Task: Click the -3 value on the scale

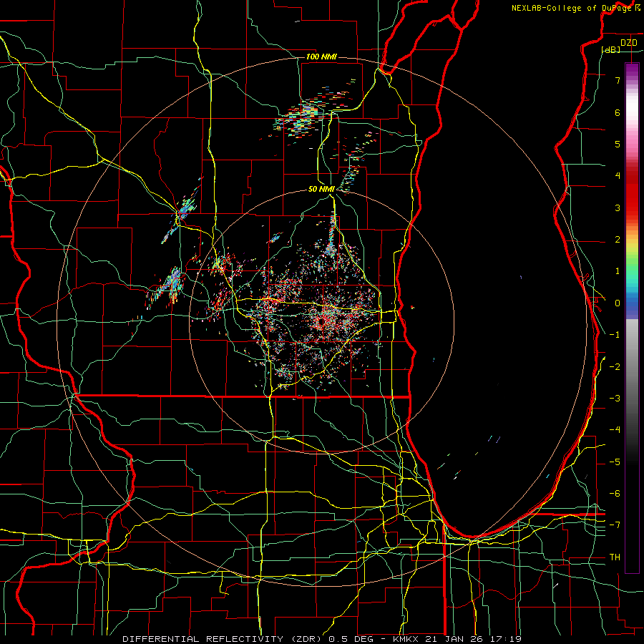Action: pyautogui.click(x=615, y=399)
